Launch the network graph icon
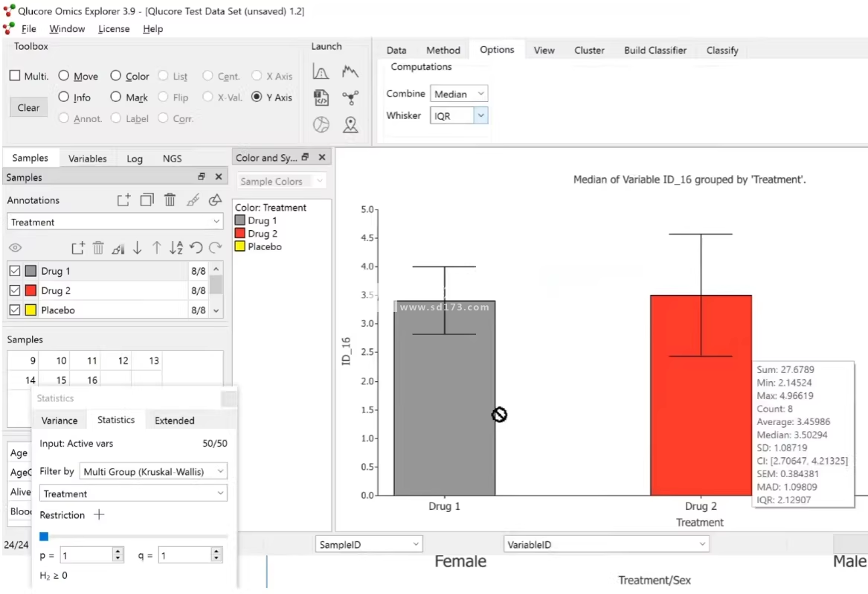Viewport: 868px width, 594px height. tap(350, 98)
